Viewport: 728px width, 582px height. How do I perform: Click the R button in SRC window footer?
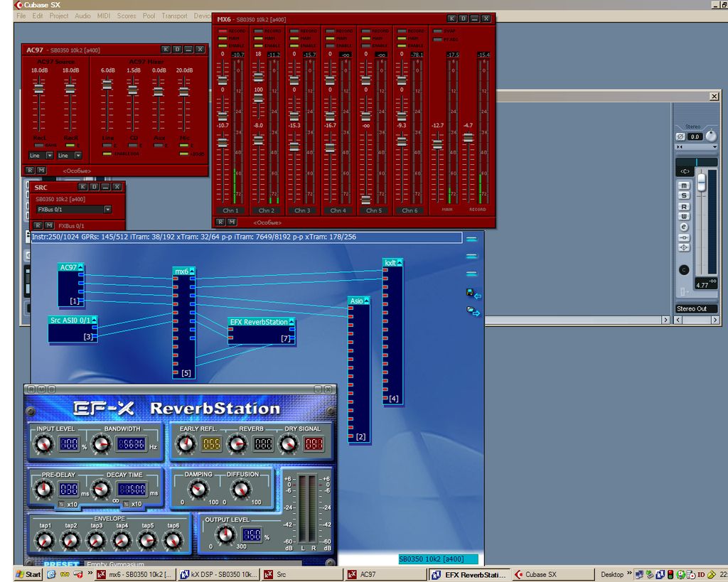(x=38, y=225)
